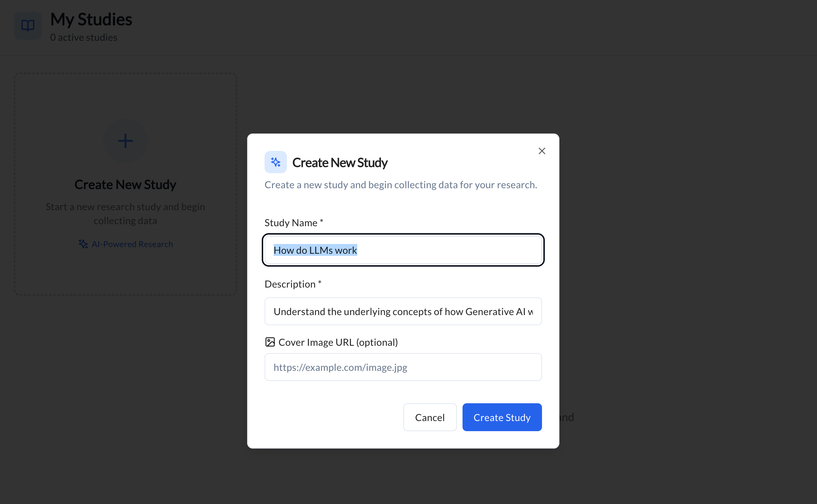
Task: Click the My Studies page title
Action: (x=91, y=19)
